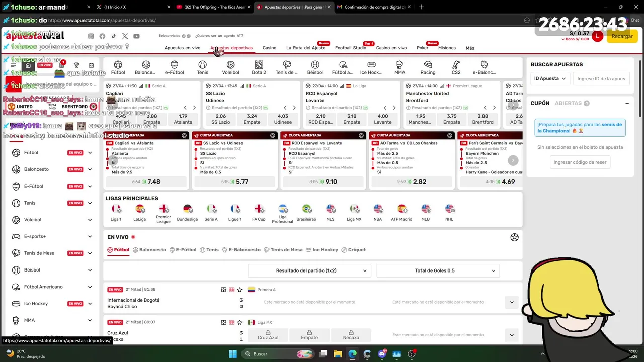Switch to the Baloncesto live tab
The width and height of the screenshot is (644, 362).
149,250
